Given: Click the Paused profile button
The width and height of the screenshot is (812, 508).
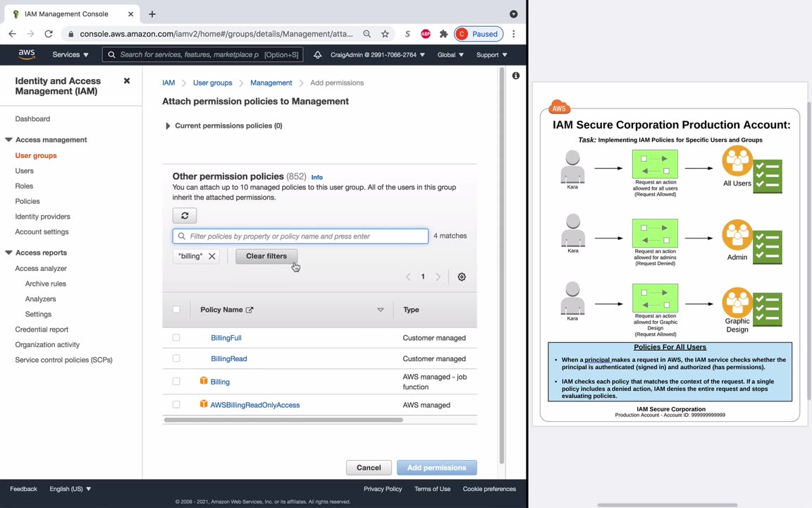Looking at the screenshot, I should coord(479,34).
